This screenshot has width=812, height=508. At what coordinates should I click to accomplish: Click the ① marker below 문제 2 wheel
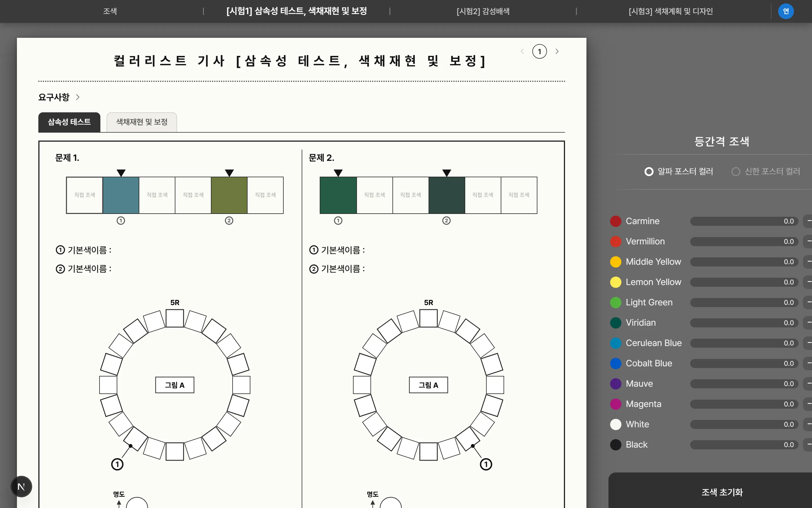pyautogui.click(x=486, y=464)
